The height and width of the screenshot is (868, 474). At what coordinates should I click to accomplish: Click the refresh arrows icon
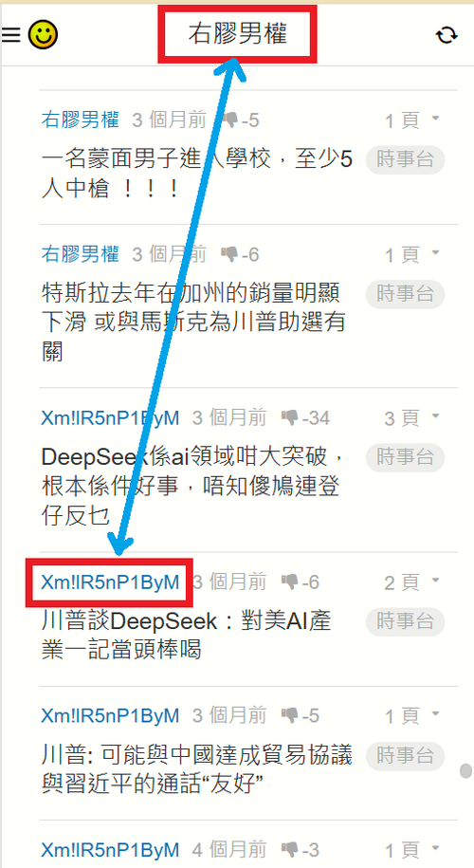pyautogui.click(x=447, y=35)
